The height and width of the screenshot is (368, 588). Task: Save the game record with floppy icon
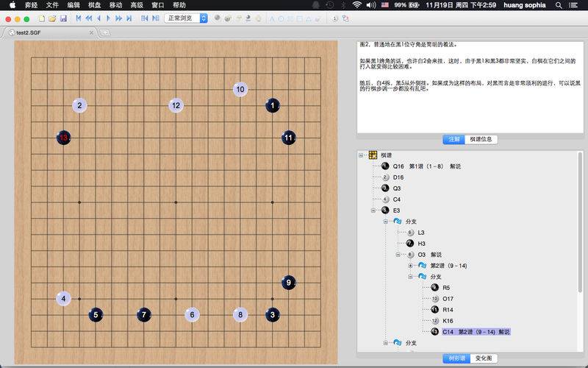[x=63, y=18]
